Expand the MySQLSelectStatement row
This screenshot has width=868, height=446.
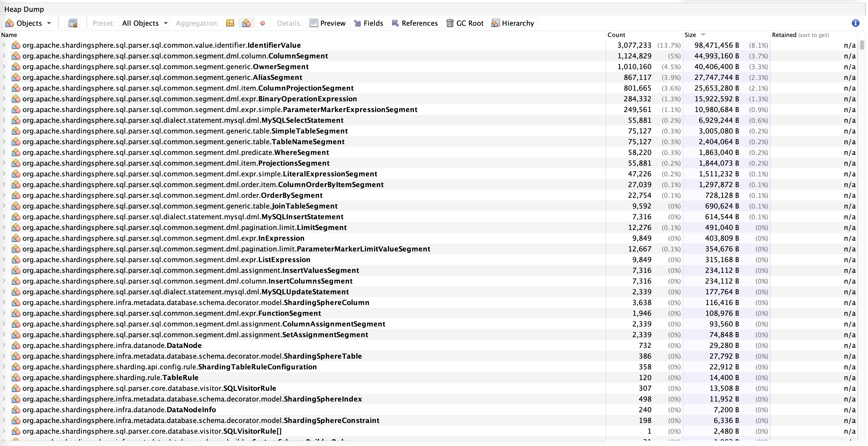(x=4, y=120)
